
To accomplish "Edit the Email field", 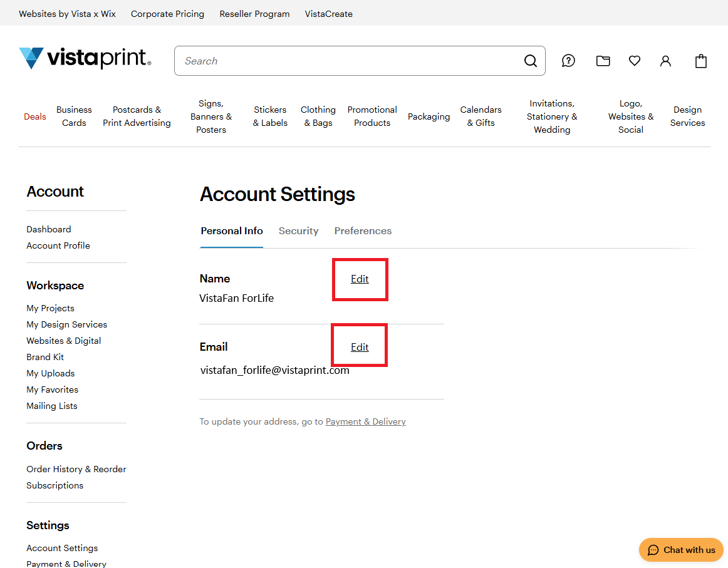I will (x=360, y=347).
